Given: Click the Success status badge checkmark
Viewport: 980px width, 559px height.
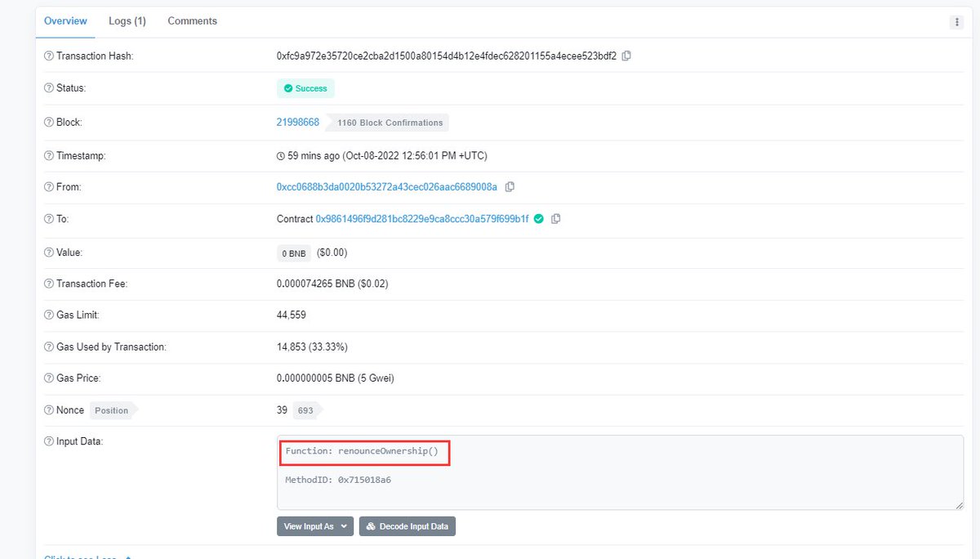Looking at the screenshot, I should (288, 87).
